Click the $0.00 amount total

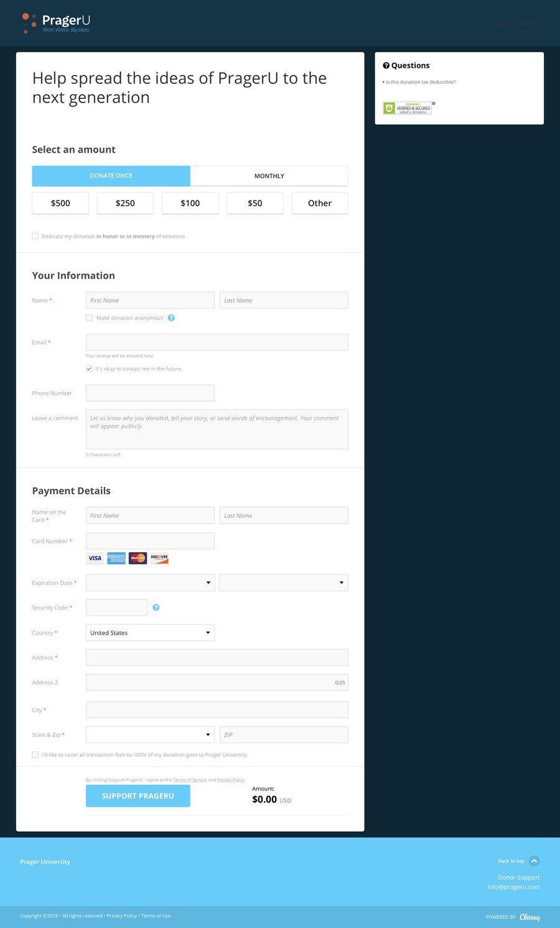tap(264, 800)
